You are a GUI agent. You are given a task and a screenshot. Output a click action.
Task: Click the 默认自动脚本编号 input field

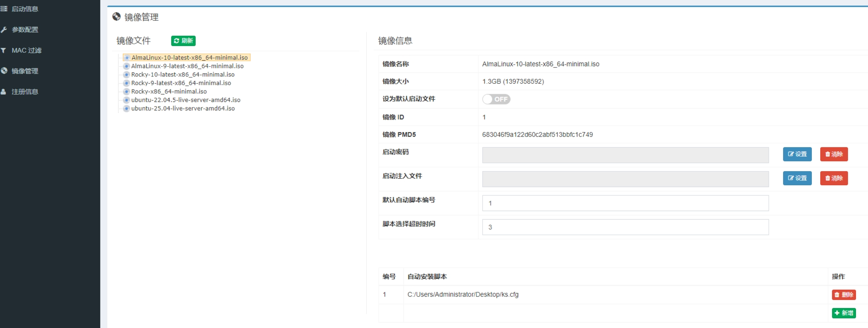(625, 203)
